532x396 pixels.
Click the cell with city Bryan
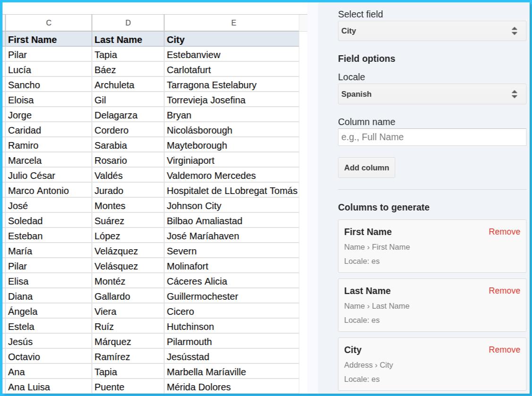(x=233, y=115)
